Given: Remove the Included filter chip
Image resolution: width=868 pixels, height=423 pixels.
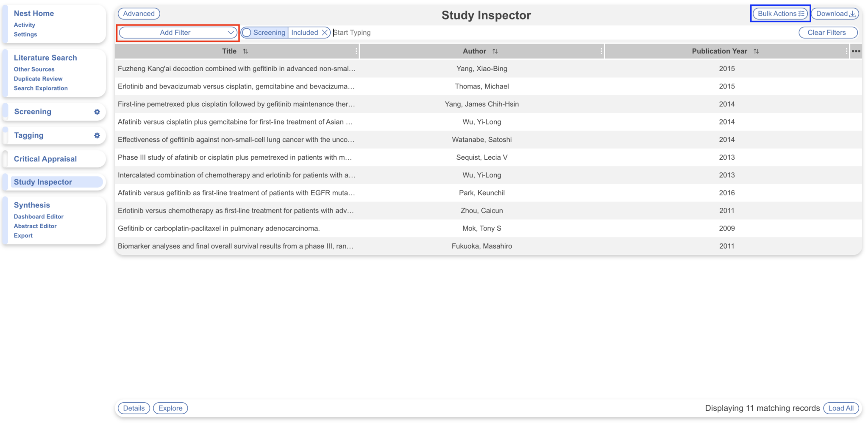Looking at the screenshot, I should pyautogui.click(x=325, y=32).
